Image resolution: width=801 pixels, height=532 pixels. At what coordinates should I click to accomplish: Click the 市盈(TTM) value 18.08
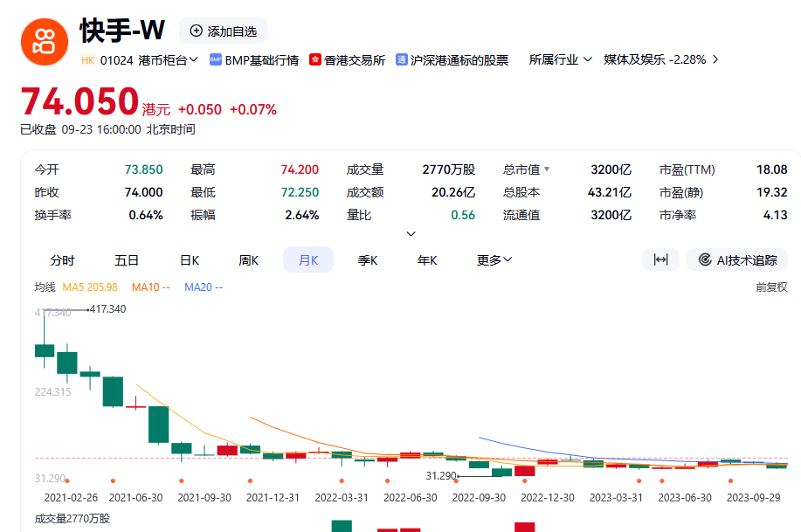tap(772, 169)
